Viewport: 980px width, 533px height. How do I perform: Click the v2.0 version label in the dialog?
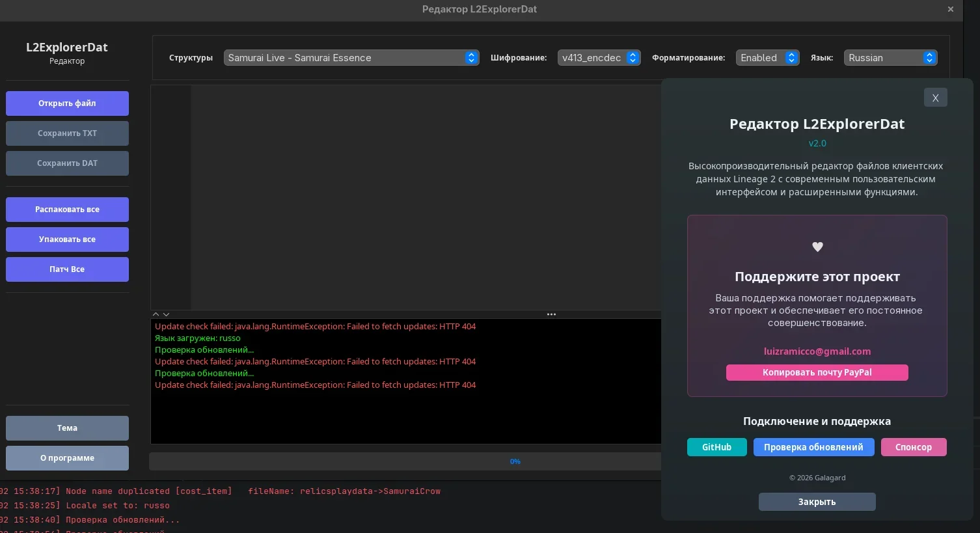click(817, 143)
